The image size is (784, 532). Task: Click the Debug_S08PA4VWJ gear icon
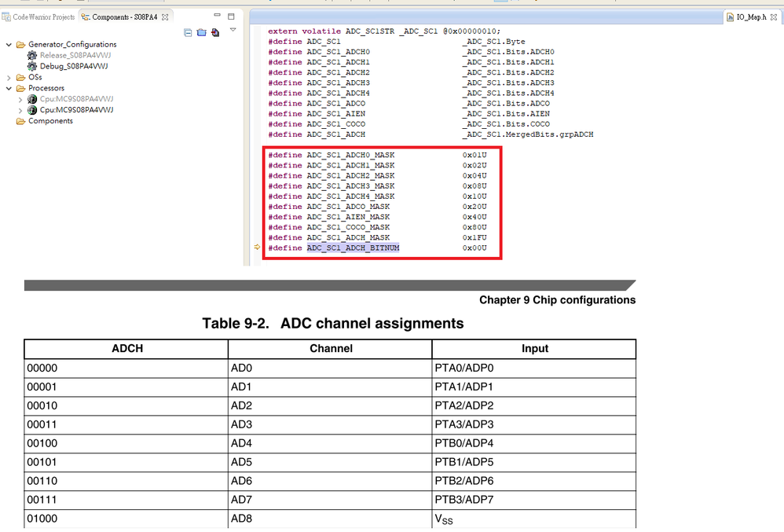point(32,67)
